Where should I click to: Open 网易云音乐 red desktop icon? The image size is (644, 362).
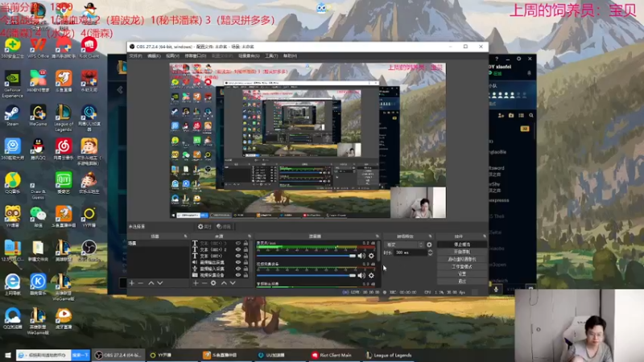[64, 150]
